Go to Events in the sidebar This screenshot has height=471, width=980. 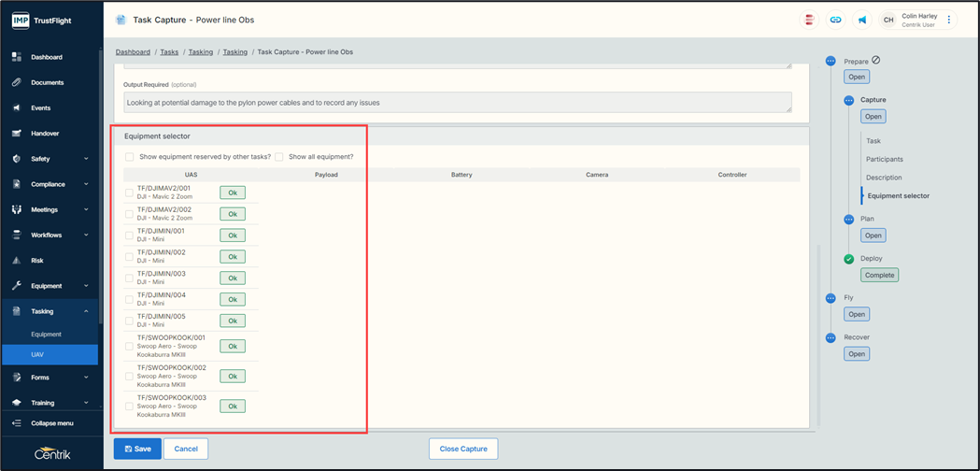coord(40,108)
